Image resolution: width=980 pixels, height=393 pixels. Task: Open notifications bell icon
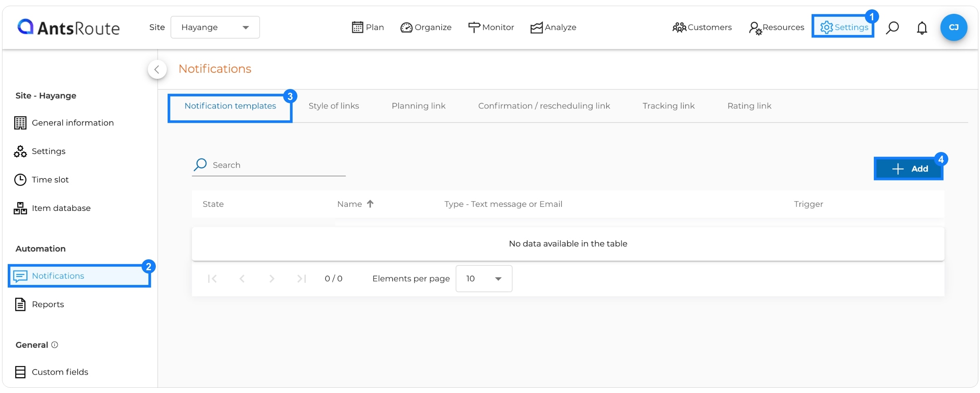click(x=922, y=27)
